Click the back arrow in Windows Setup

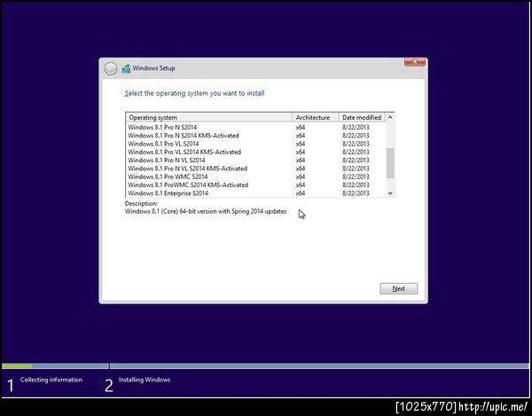111,69
